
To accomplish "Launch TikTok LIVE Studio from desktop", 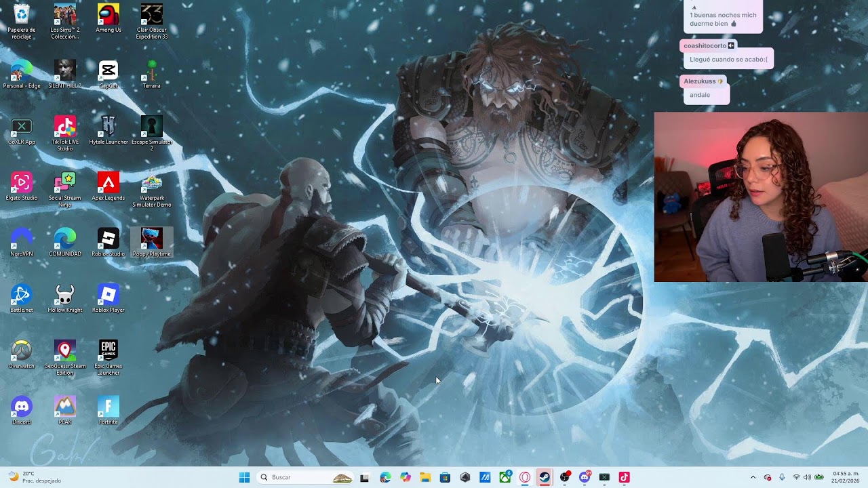I will [65, 134].
